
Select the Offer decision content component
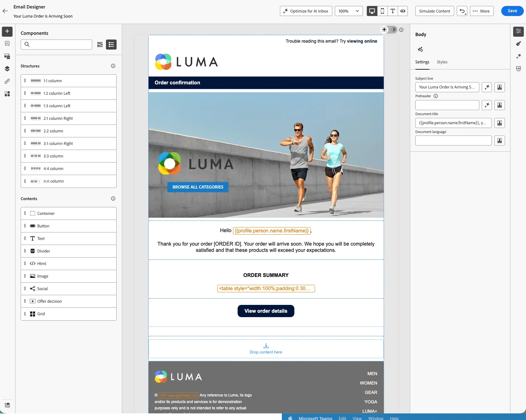click(69, 301)
